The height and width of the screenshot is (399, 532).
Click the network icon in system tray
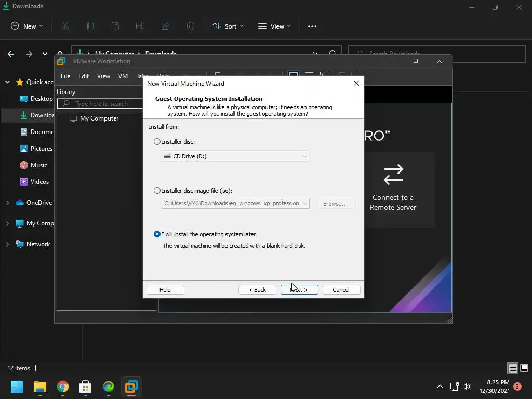pos(454,387)
